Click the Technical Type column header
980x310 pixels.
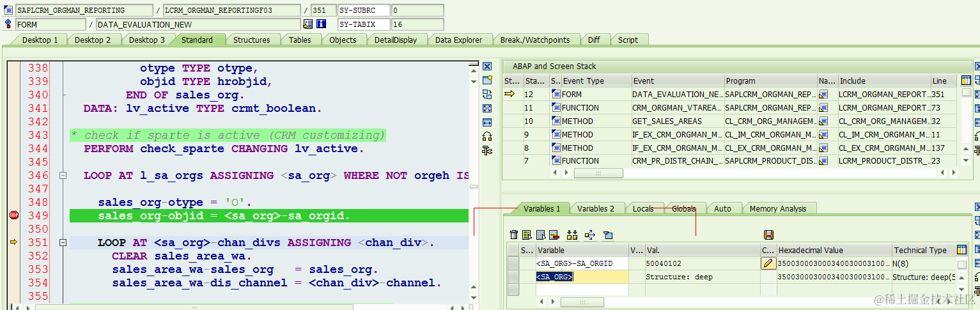tap(924, 251)
